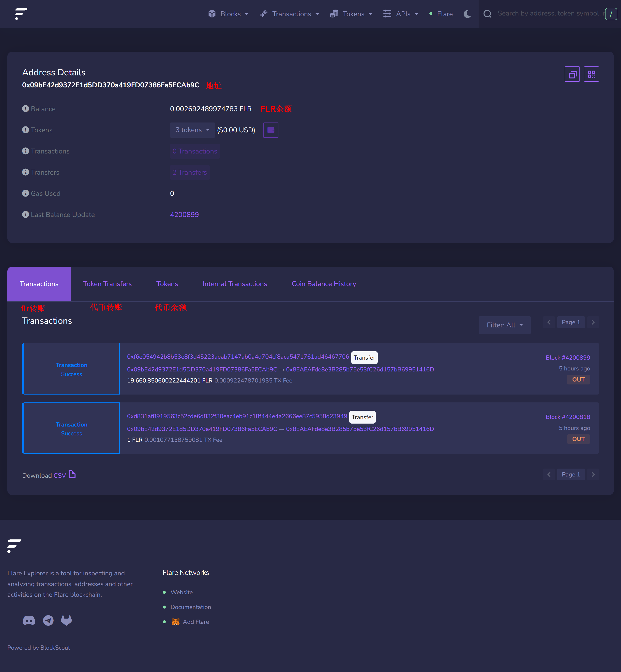Viewport: 621px width, 672px height.
Task: Click the address text 0x09bE42d9...ECAb9C heading
Action: tap(111, 85)
